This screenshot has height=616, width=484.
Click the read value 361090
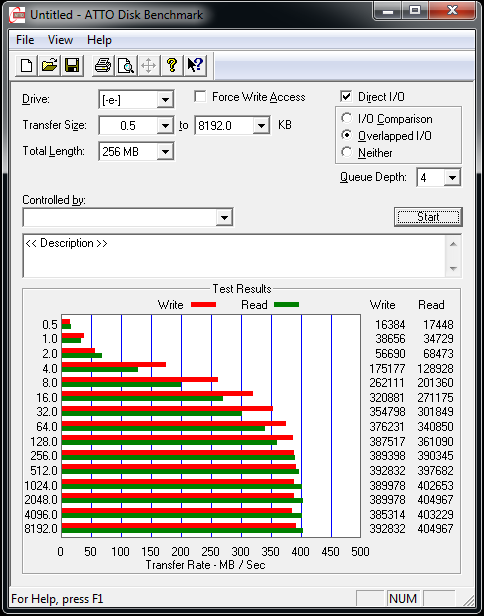[x=435, y=442]
